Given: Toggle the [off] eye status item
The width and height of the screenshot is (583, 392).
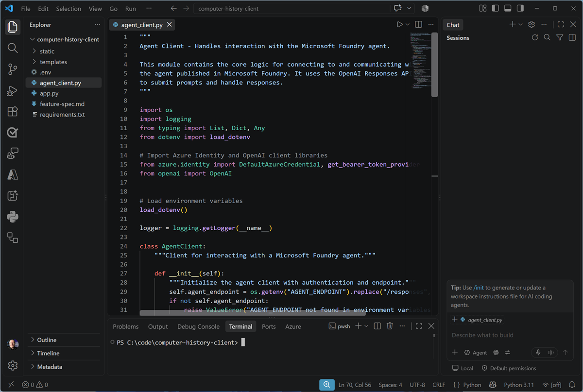Looking at the screenshot, I should 552,385.
